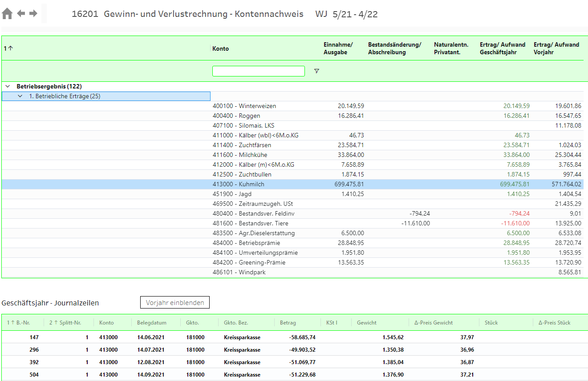This screenshot has height=381, width=588.
Task: Click the Belegdatum column header
Action: (151, 323)
